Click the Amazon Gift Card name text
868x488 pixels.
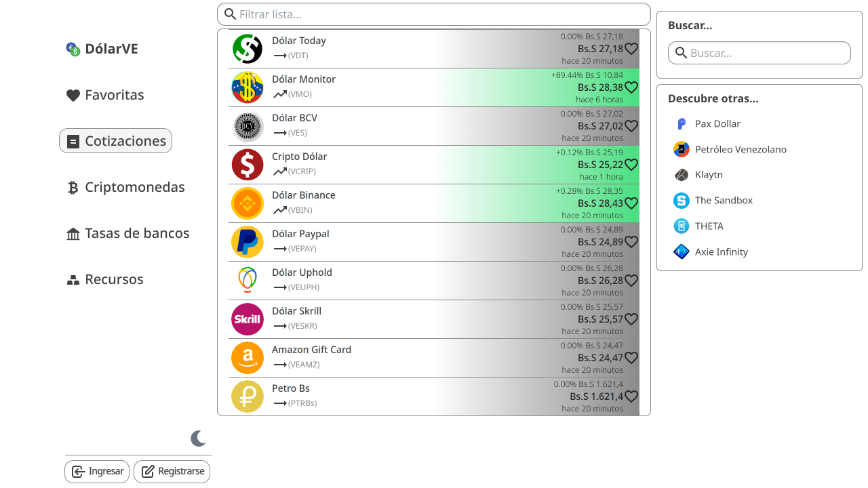pyautogui.click(x=311, y=350)
